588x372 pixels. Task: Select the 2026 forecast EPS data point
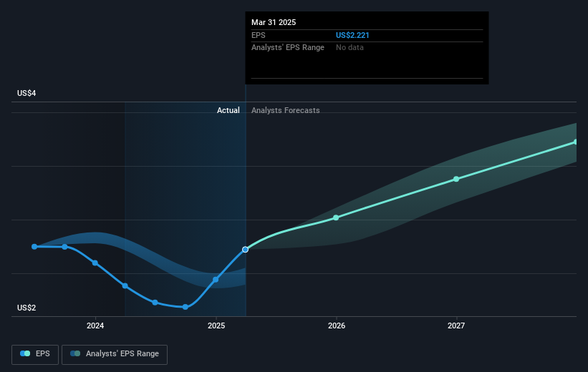(336, 217)
